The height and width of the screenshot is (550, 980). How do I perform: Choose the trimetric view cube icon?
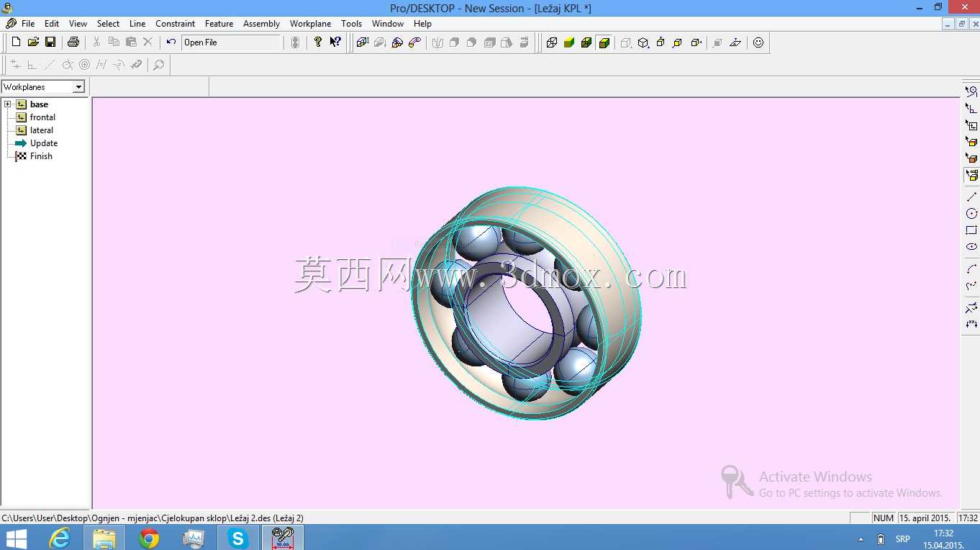click(643, 42)
